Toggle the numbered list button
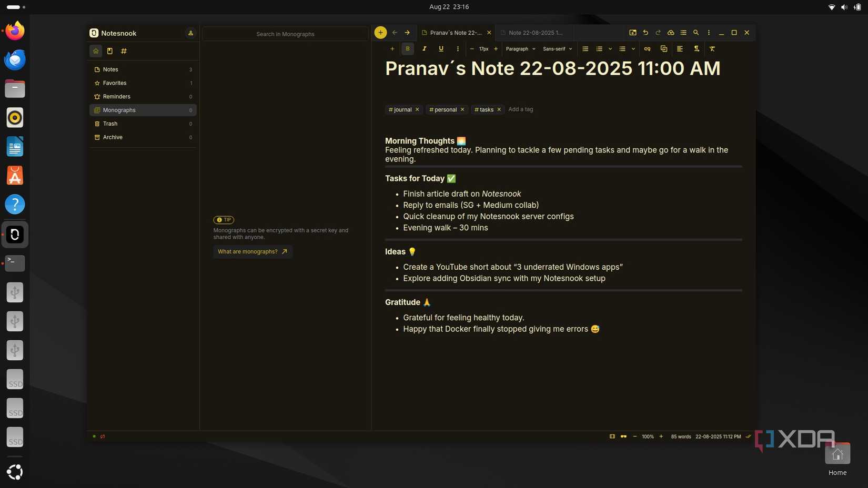868x488 pixels. point(599,49)
